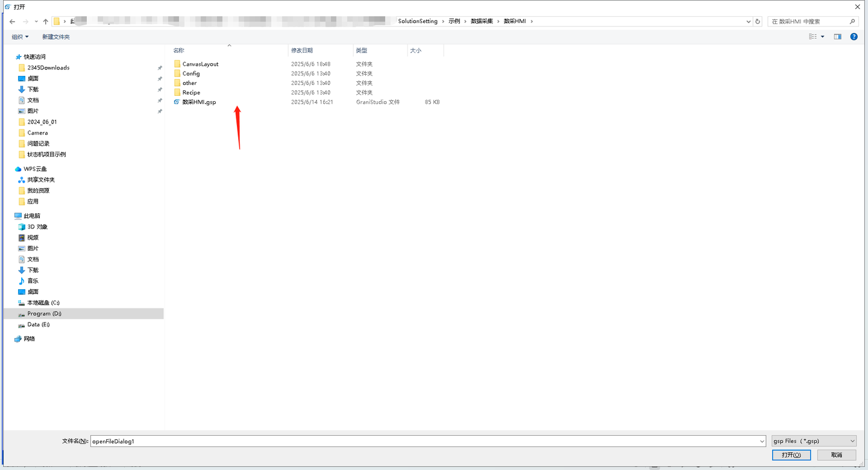
Task: Open 2345Downloads in quick access
Action: pos(48,67)
